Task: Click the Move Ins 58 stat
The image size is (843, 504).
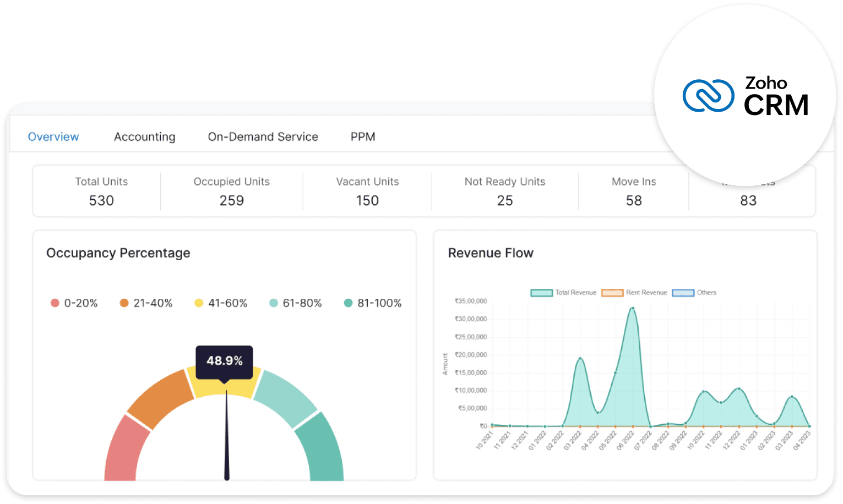Action: point(634,200)
